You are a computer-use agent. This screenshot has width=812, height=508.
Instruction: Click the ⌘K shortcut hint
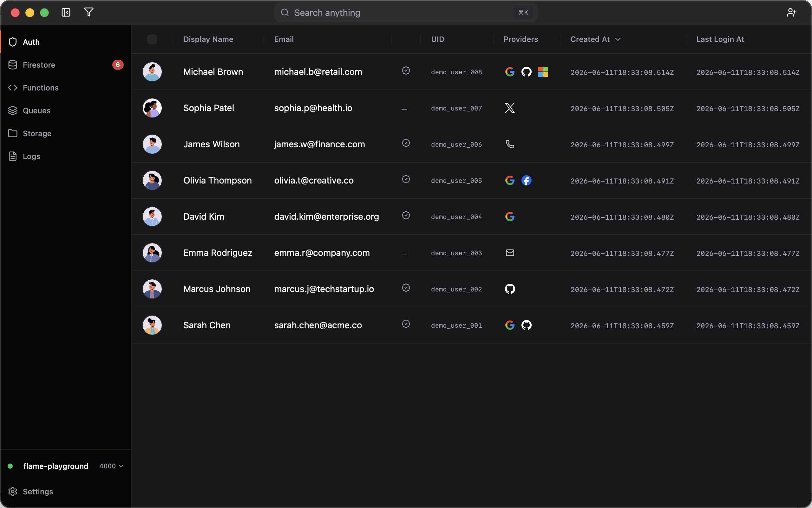point(523,12)
